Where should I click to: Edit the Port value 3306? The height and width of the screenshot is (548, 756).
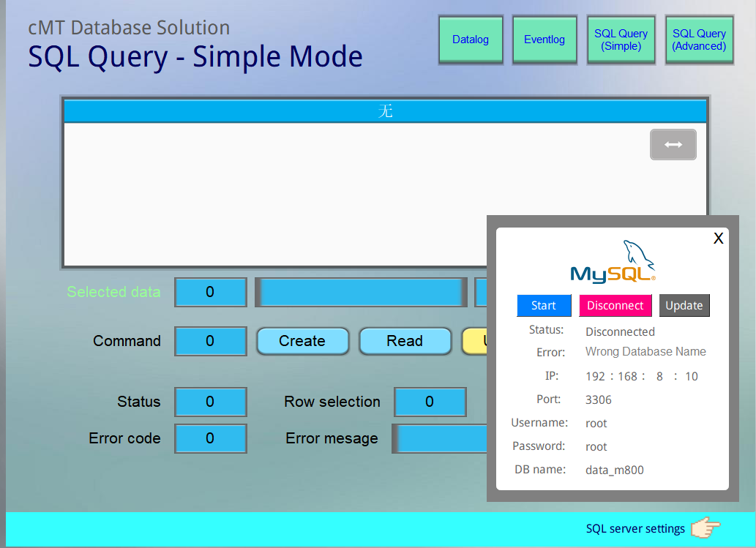[599, 400]
